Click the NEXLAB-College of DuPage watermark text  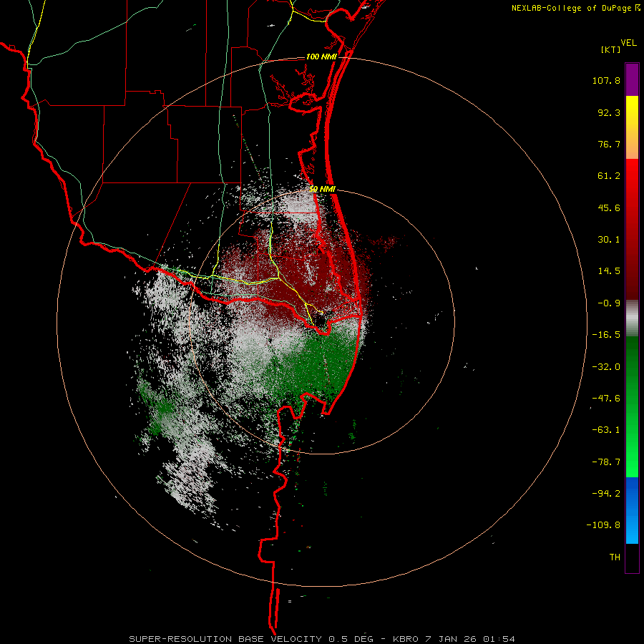(576, 8)
